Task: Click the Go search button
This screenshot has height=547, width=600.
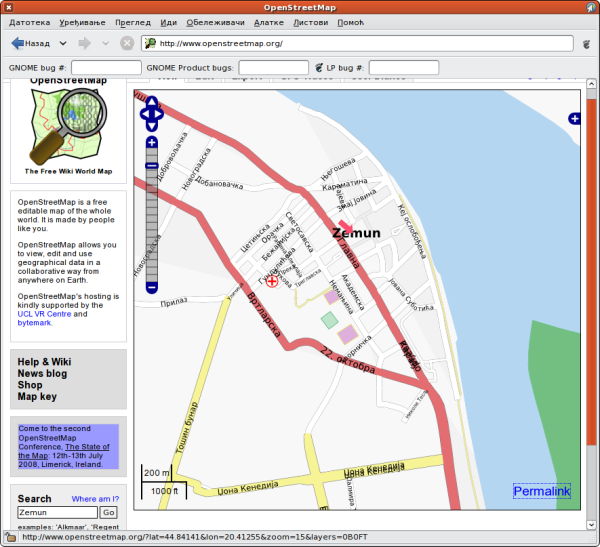Action: [x=109, y=512]
